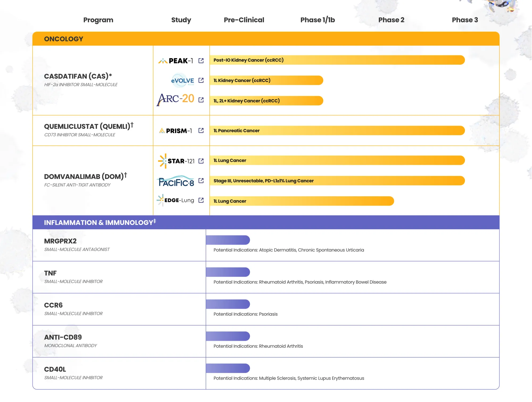Click the Post-IO Kidney Cancer progress bar
The image size is (532, 402).
click(337, 60)
